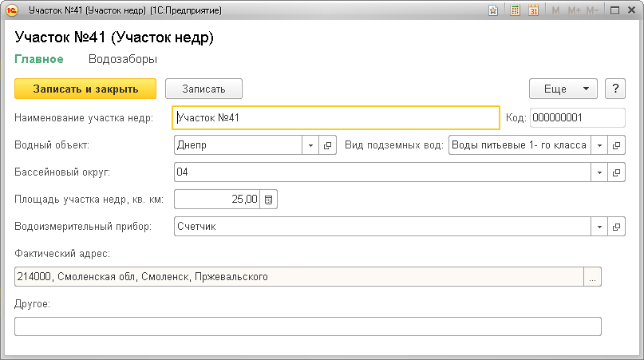
Task: Click the calculator icon in the area field
Action: click(x=269, y=200)
